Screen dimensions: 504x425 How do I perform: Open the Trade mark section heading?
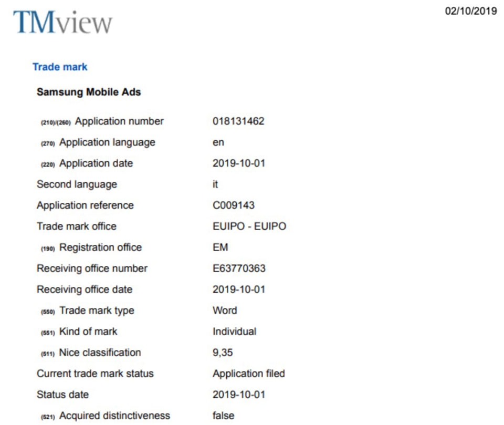(60, 67)
